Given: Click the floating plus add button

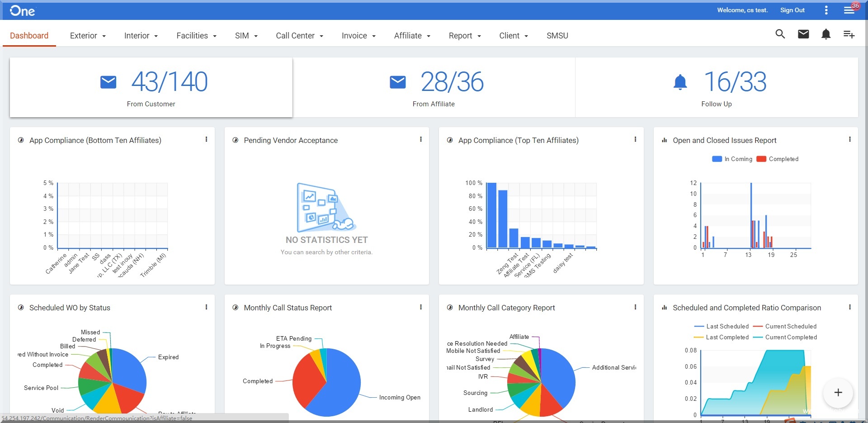Looking at the screenshot, I should 838,392.
